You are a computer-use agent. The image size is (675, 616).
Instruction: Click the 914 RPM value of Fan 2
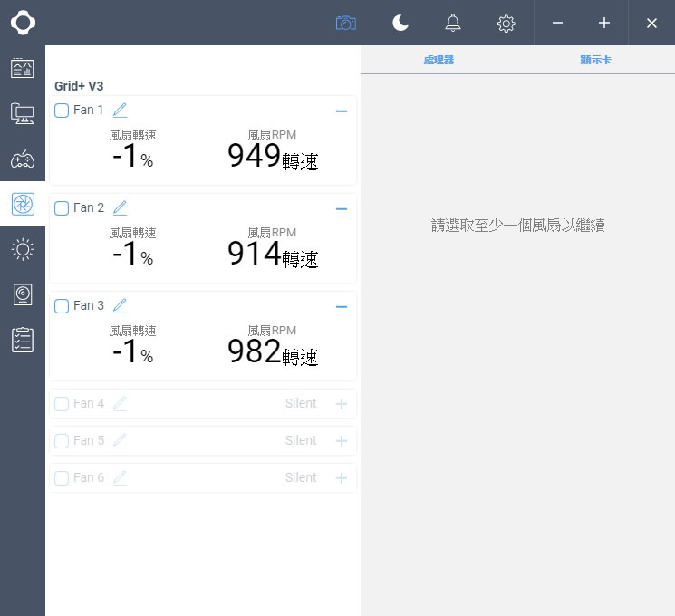pyautogui.click(x=255, y=253)
